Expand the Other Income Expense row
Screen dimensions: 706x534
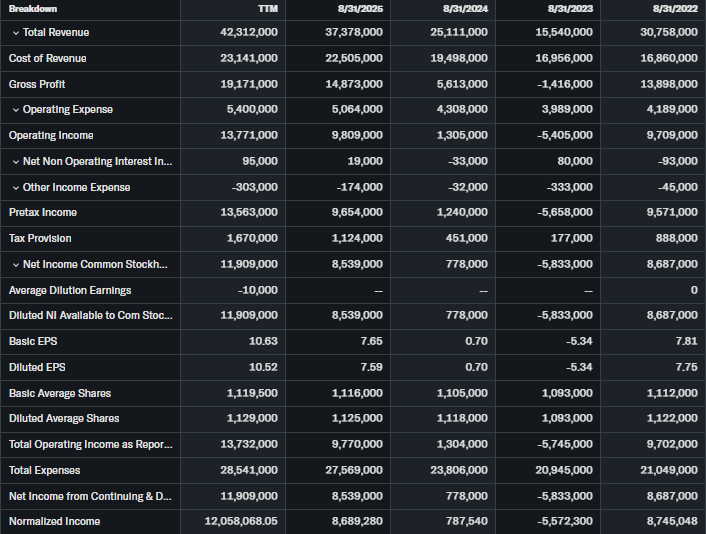15,187
